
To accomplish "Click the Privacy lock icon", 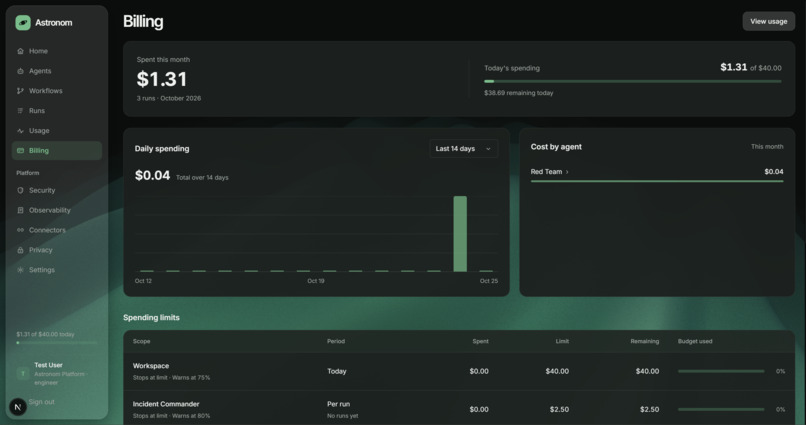I will click(21, 250).
